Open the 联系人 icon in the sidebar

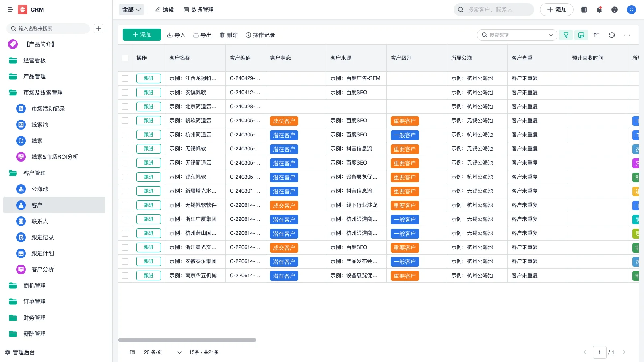[21, 221]
